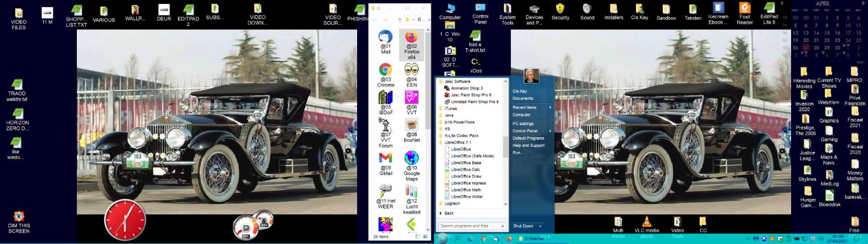Open the @10 Google Maps shortcut
Screen dimensions: 868x244
[411, 166]
